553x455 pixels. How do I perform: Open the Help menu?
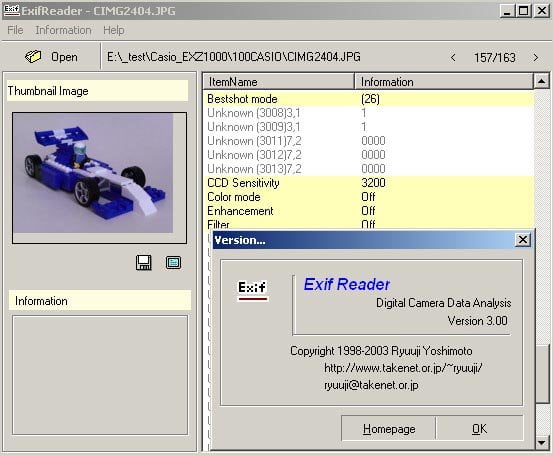pos(114,30)
